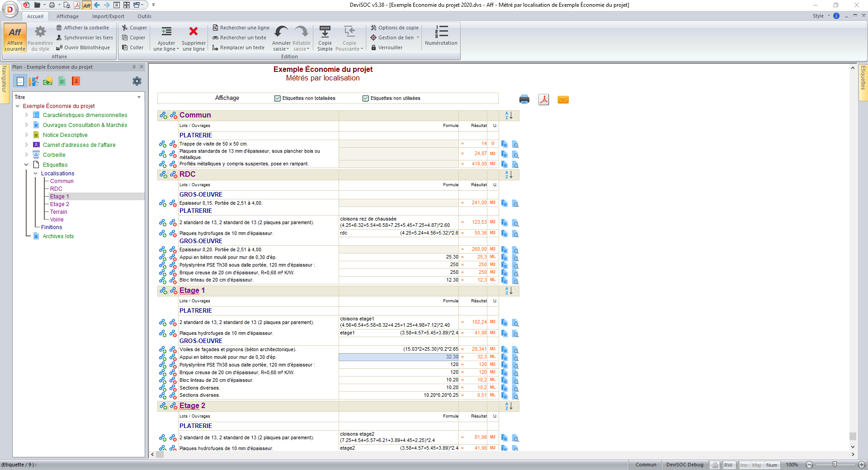Select Finitions in the tree
868x470 pixels.
52,227
